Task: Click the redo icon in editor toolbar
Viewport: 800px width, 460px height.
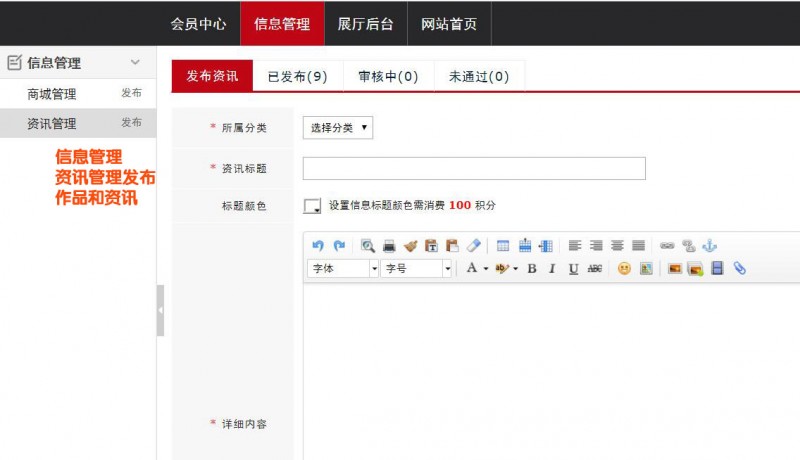Action: [339, 245]
